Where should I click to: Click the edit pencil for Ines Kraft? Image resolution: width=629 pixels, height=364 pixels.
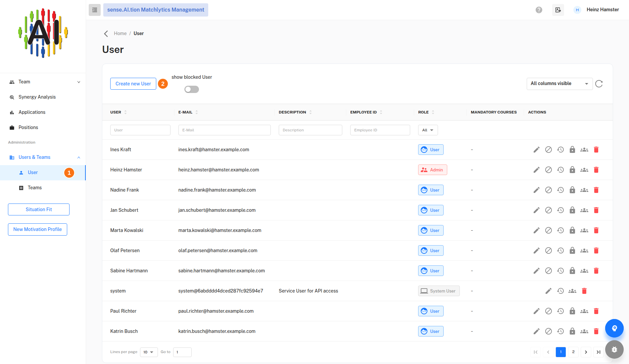[x=537, y=150]
